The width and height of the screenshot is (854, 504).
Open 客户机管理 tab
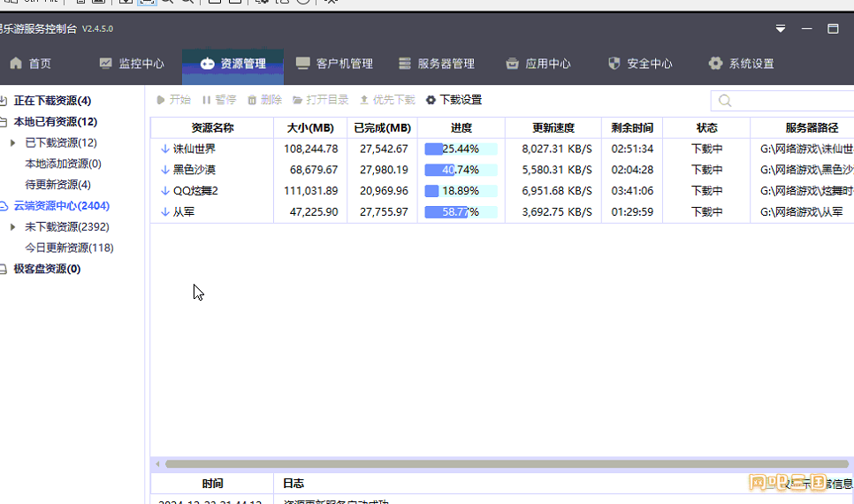(334, 64)
